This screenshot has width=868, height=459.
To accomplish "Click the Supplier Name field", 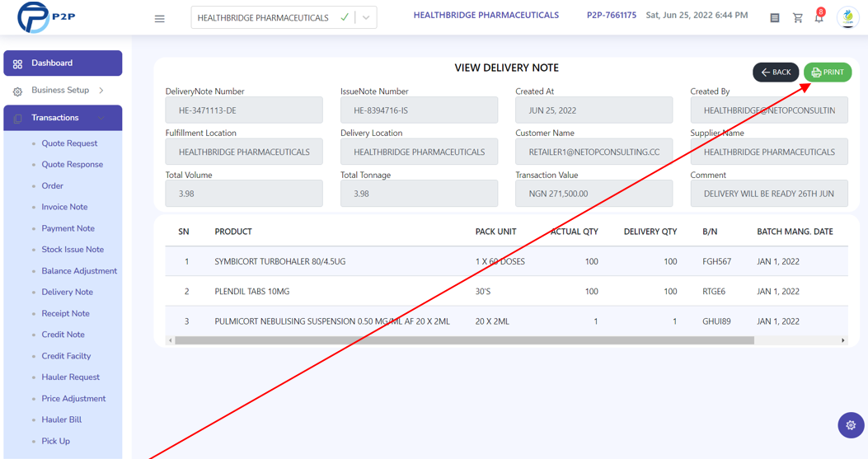I will (769, 152).
